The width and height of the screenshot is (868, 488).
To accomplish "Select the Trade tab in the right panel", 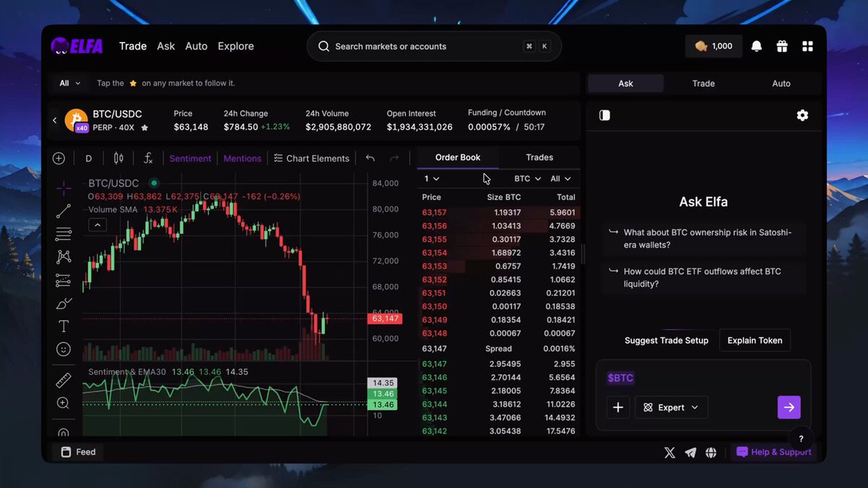I will tap(703, 83).
